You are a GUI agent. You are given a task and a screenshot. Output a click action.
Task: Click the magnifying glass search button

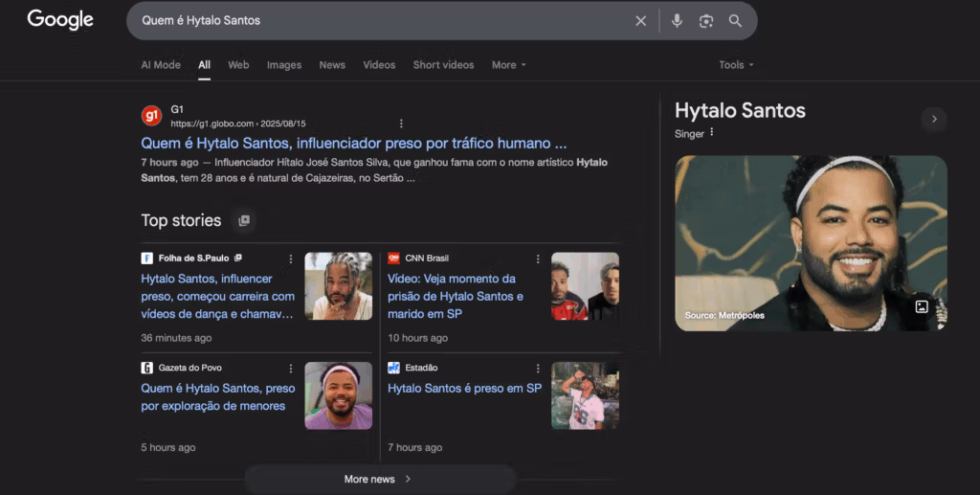coord(735,21)
